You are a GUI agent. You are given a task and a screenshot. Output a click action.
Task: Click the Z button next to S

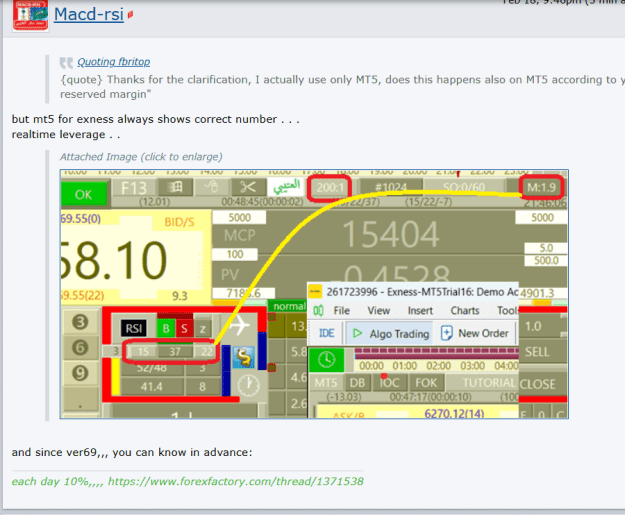[203, 329]
